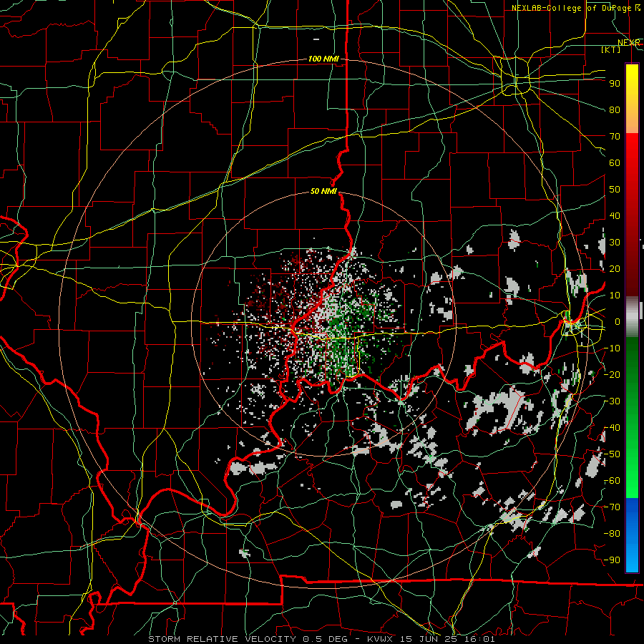Click the 40 value on the velocity scale
Screen dimensions: 644x644
(x=615, y=216)
